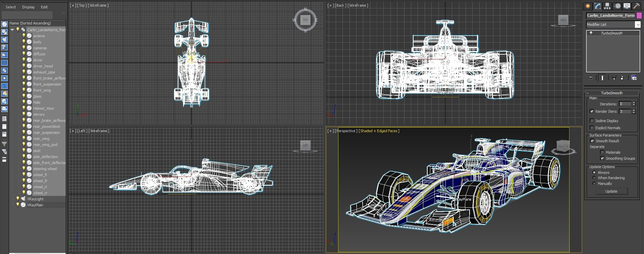
Task: Toggle visibility bulb for VRayLight
Action: tap(18, 199)
